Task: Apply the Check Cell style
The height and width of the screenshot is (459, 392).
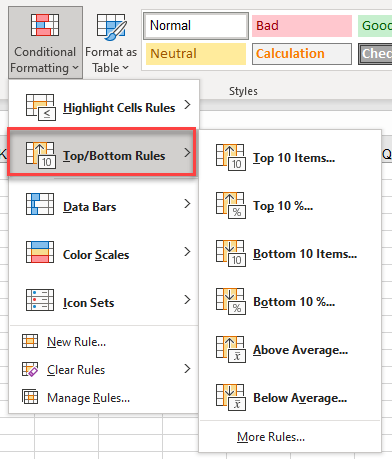Action: (375, 54)
